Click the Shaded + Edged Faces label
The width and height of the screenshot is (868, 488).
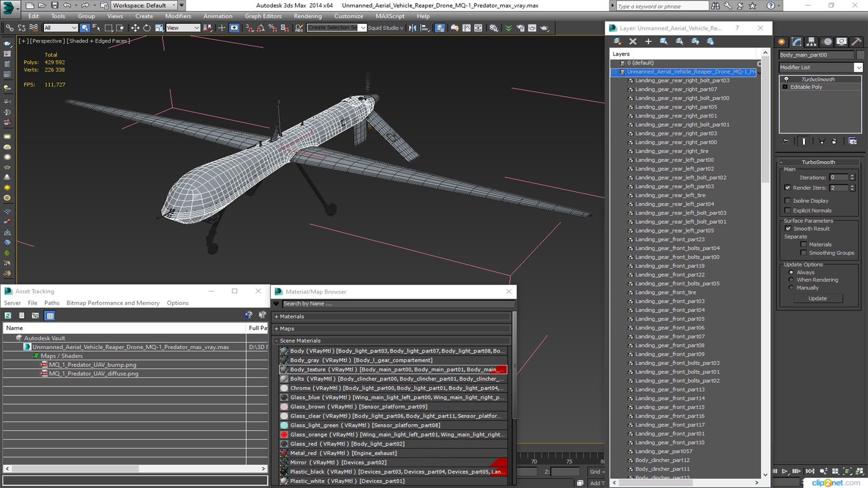(x=98, y=41)
